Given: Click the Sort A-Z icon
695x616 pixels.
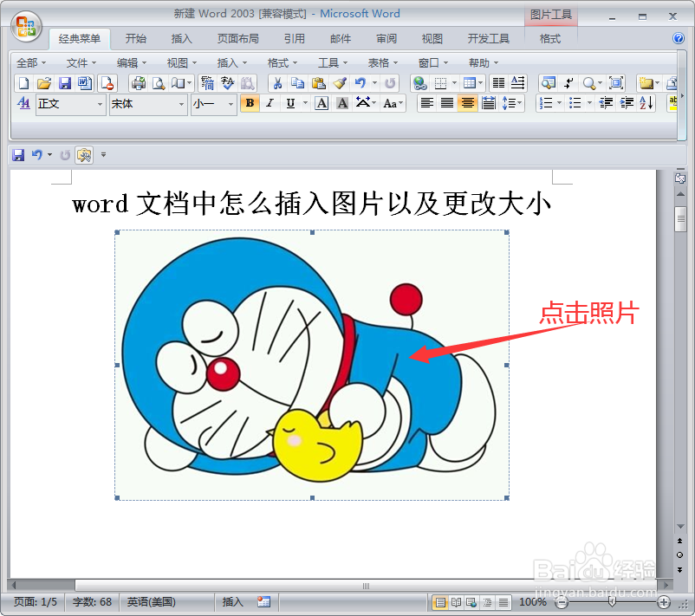Looking at the screenshot, I should pos(646,103).
